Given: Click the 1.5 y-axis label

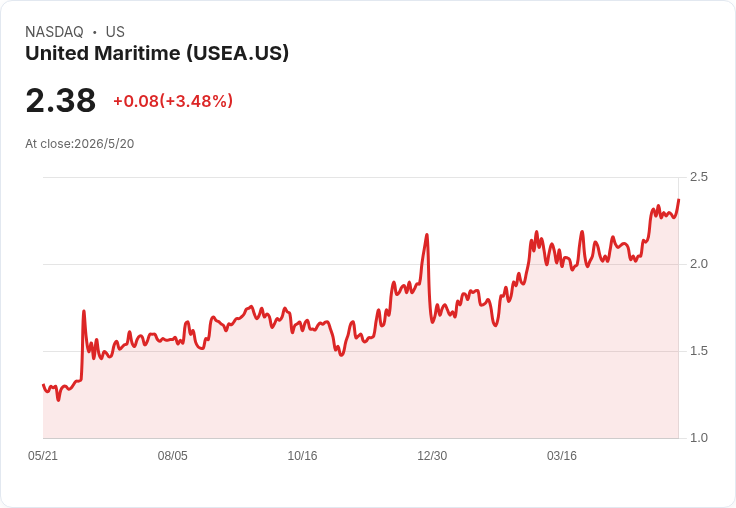Looking at the screenshot, I should 698,351.
